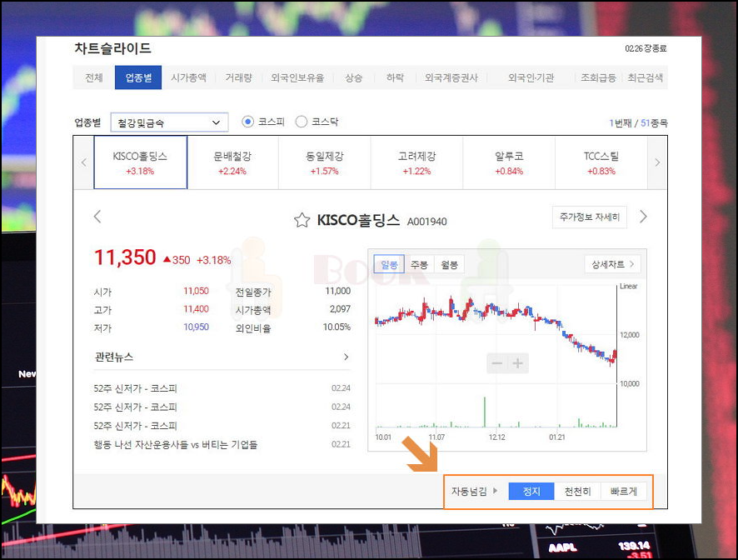Click 저가 value 10,950
738x560 pixels.
(x=196, y=327)
